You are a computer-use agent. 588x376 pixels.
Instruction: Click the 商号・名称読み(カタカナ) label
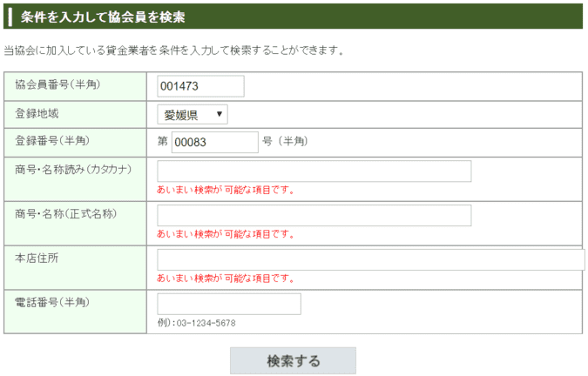pos(73,170)
